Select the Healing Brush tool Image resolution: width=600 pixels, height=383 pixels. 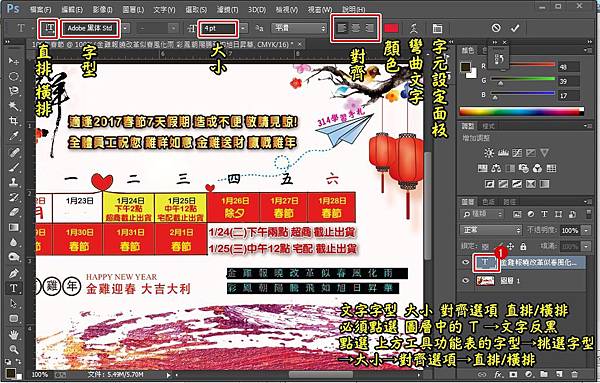click(x=14, y=152)
